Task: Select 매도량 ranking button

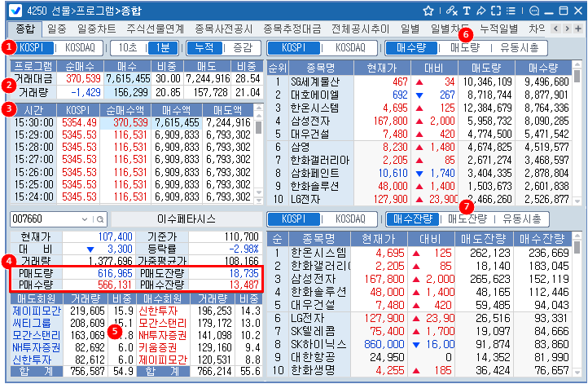Action: point(465,48)
